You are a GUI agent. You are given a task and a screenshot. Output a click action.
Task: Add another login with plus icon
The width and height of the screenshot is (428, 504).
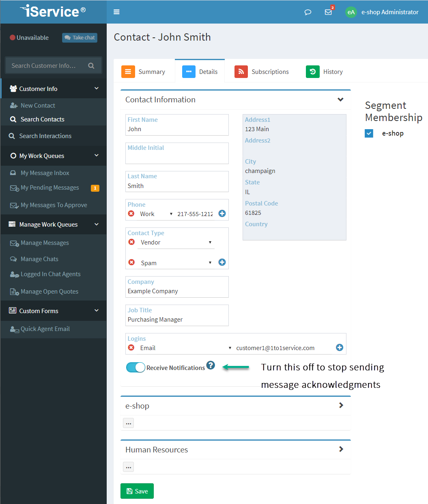pyautogui.click(x=340, y=348)
